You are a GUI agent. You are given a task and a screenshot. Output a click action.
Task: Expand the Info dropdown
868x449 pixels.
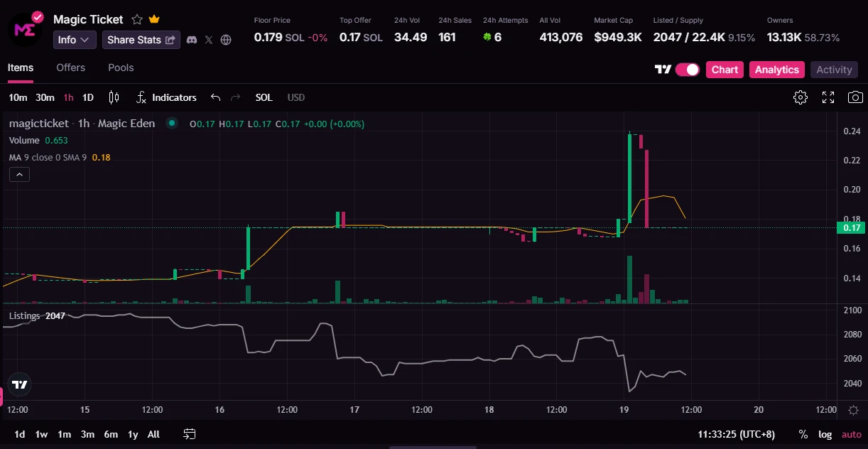(75, 40)
